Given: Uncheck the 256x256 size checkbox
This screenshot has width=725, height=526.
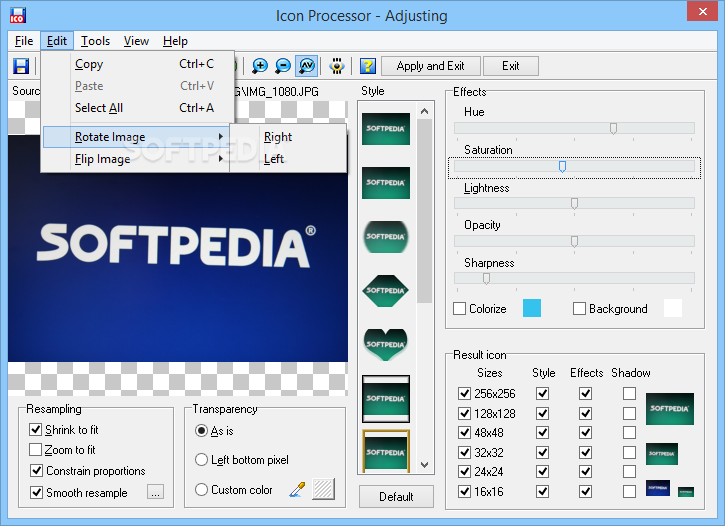Looking at the screenshot, I should tap(464, 393).
